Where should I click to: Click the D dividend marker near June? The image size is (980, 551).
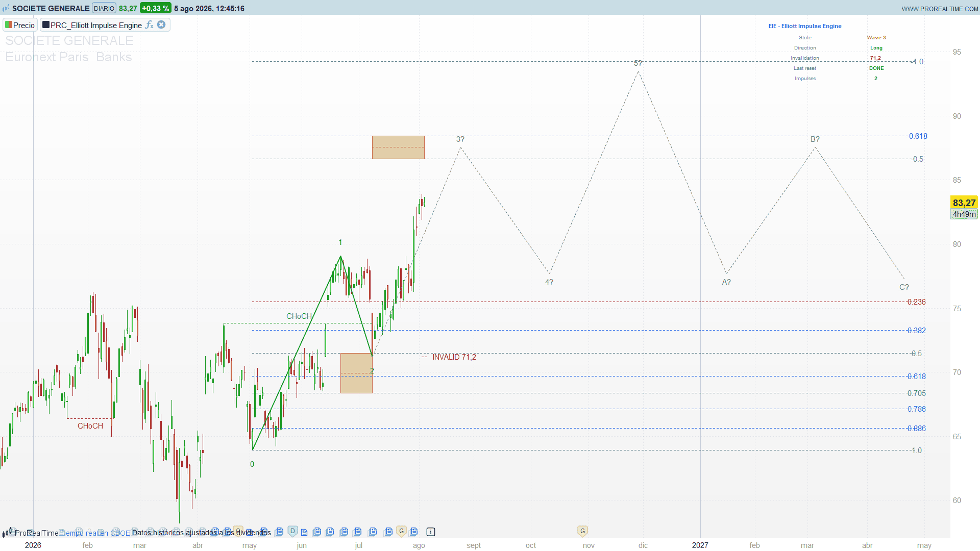point(292,531)
